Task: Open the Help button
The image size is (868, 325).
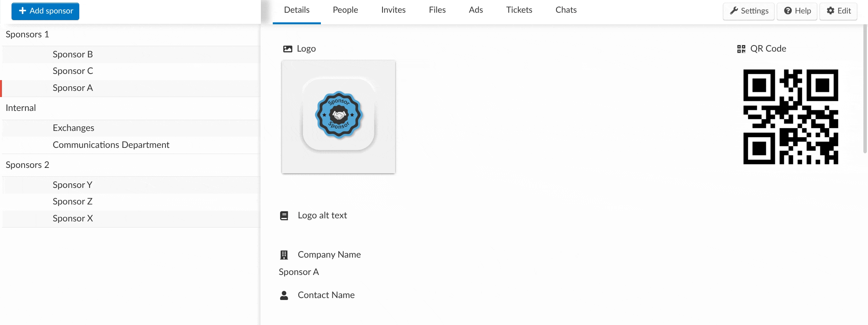Action: (x=797, y=11)
